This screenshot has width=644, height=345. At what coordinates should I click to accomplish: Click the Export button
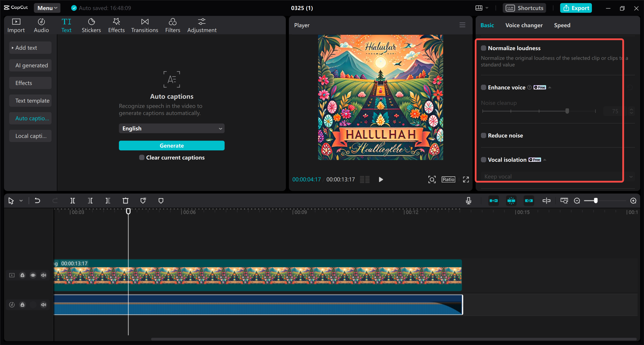point(576,8)
